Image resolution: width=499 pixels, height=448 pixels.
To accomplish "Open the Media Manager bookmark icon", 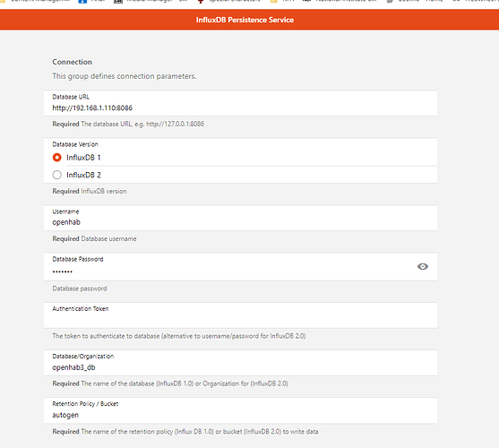I will [118, 1].
